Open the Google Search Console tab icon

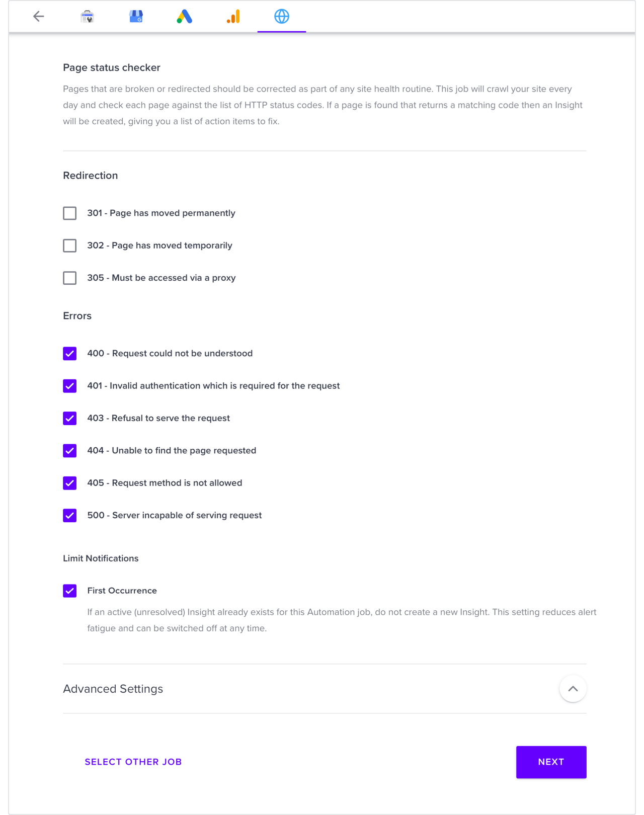[87, 17]
